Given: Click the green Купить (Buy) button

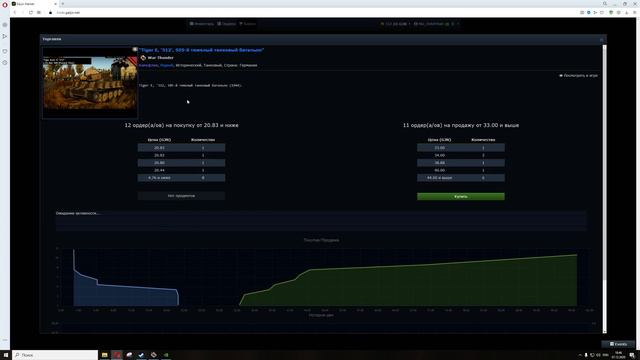Looking at the screenshot, I should point(460,196).
